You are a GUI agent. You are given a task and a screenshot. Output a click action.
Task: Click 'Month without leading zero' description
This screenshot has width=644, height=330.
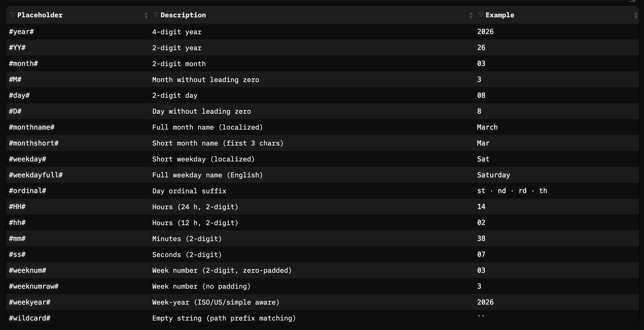coord(206,80)
